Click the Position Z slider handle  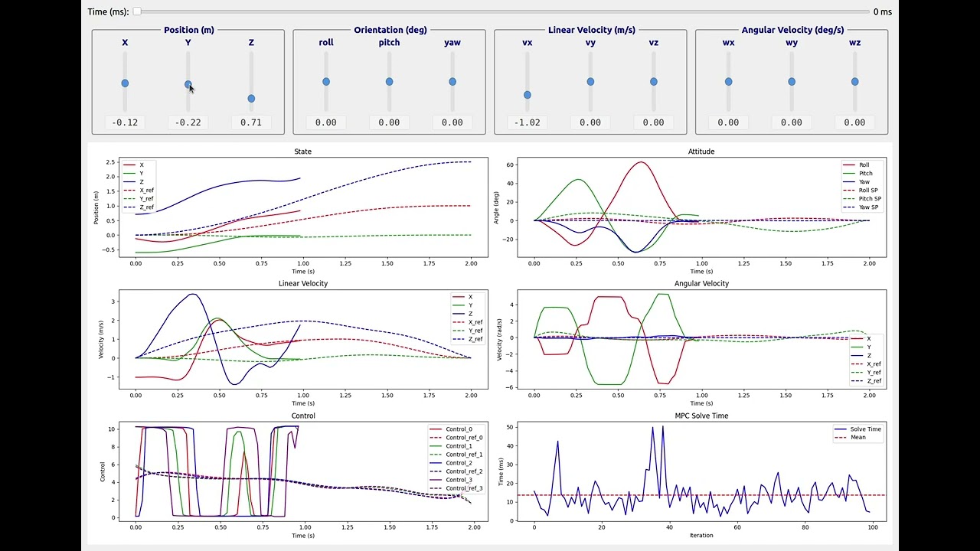(x=251, y=98)
